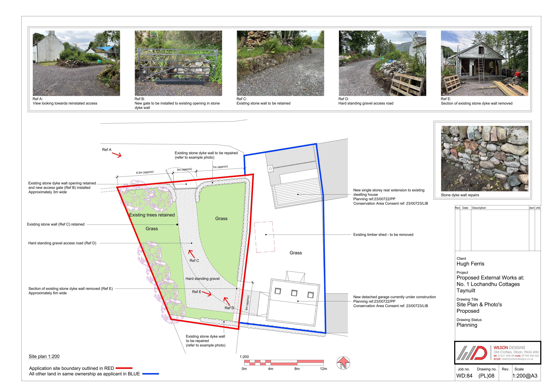The height and width of the screenshot is (392, 555).
Task: Select the 'Planning' drawing status
Action: tap(467, 325)
